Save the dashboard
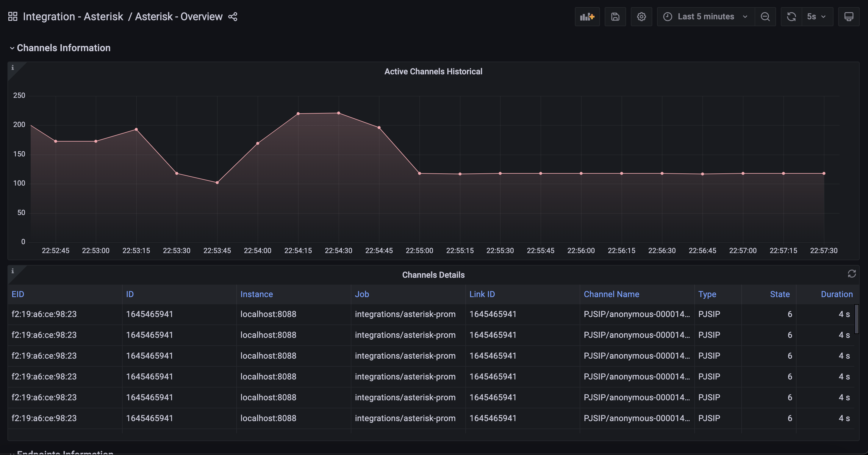 tap(615, 16)
